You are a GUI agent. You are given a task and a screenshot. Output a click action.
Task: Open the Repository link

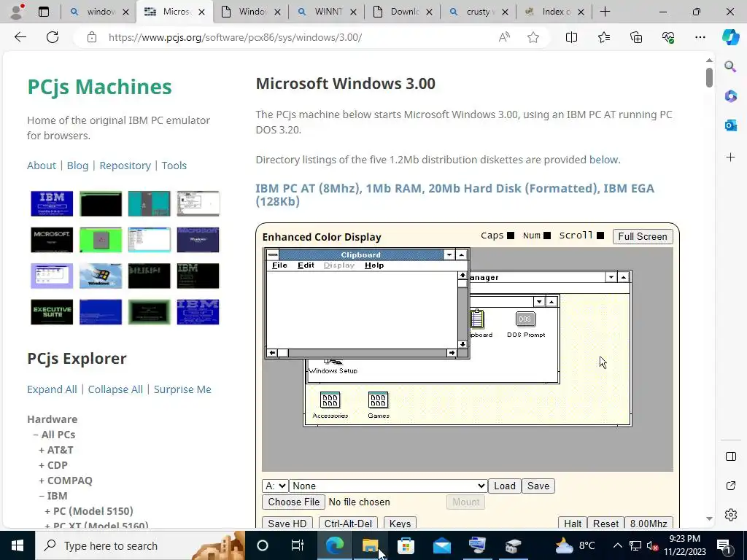[x=125, y=166]
